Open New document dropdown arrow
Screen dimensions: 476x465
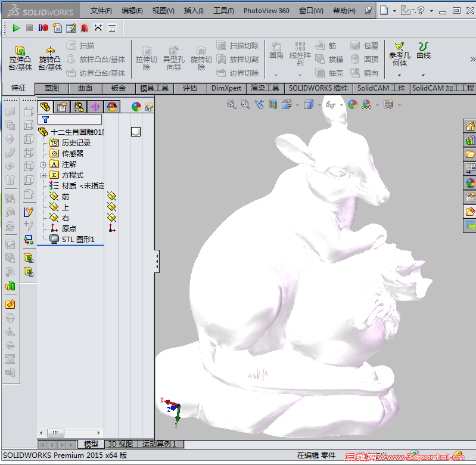[x=394, y=11]
